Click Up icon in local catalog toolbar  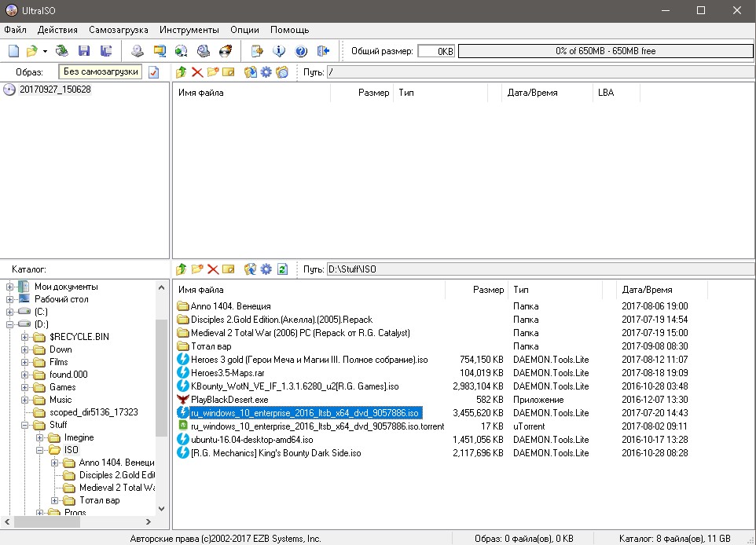pos(182,269)
